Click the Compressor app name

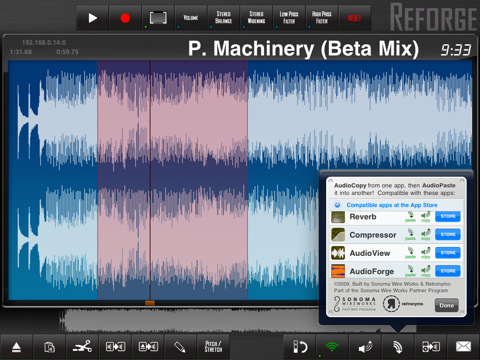click(x=373, y=235)
